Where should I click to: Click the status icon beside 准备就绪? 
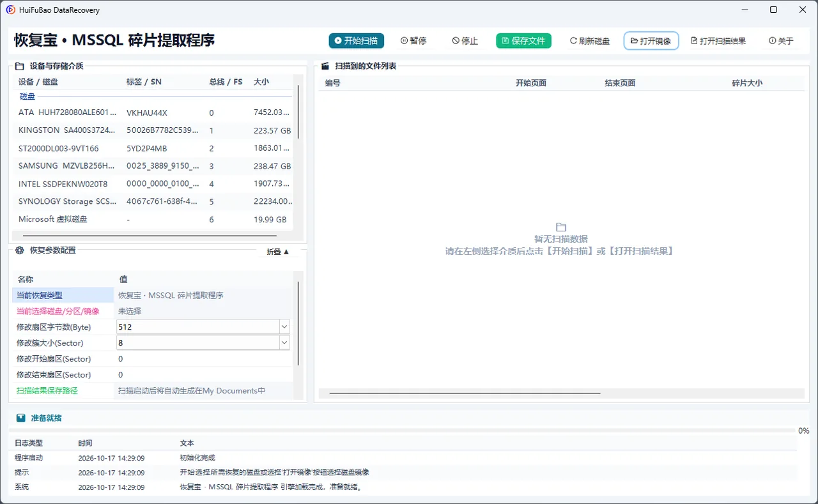tap(21, 418)
